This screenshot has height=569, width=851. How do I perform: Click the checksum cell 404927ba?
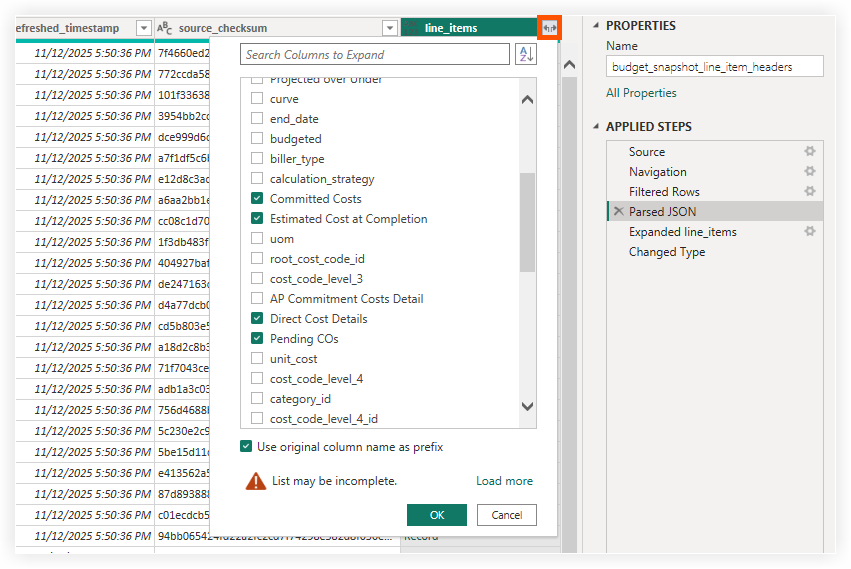183,263
